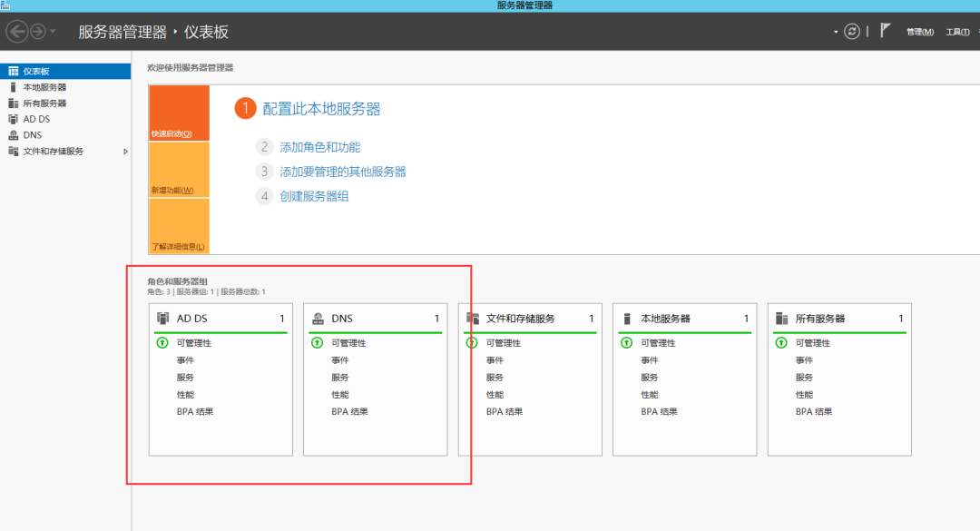Screen dimensions: 980x531
Task: Go forward with the forward arrow button
Action: [38, 31]
